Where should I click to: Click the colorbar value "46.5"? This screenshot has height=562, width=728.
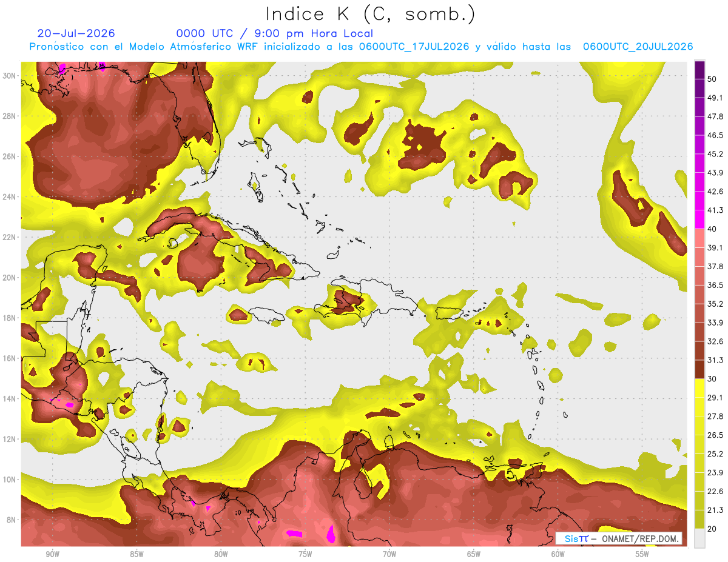715,136
